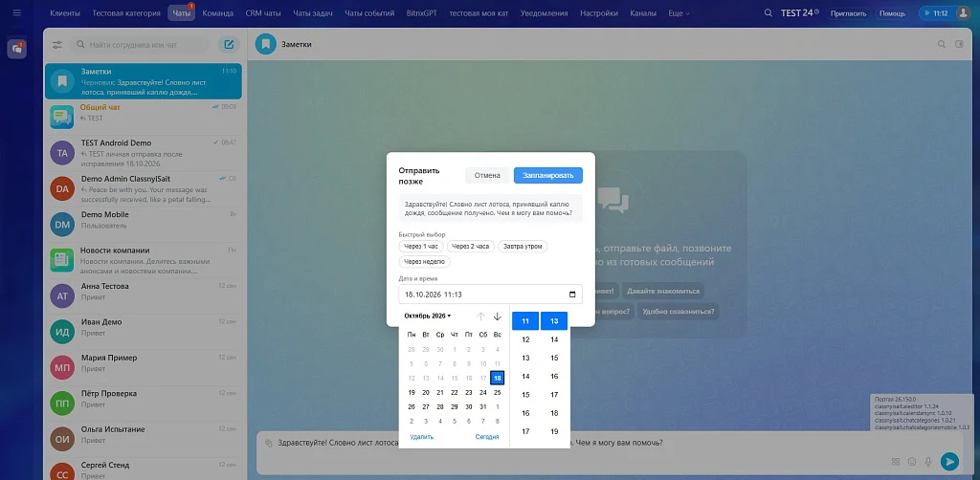Click the user profile avatar

tap(963, 12)
